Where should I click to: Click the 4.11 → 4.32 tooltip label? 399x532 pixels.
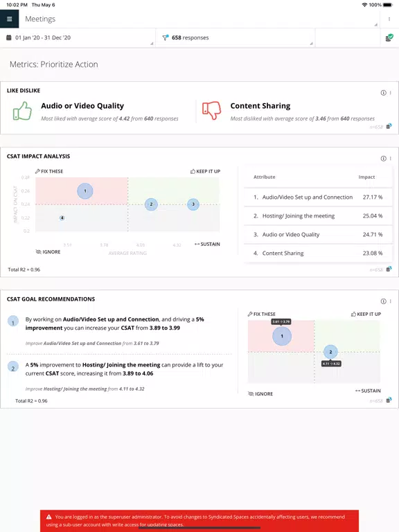[x=331, y=364]
